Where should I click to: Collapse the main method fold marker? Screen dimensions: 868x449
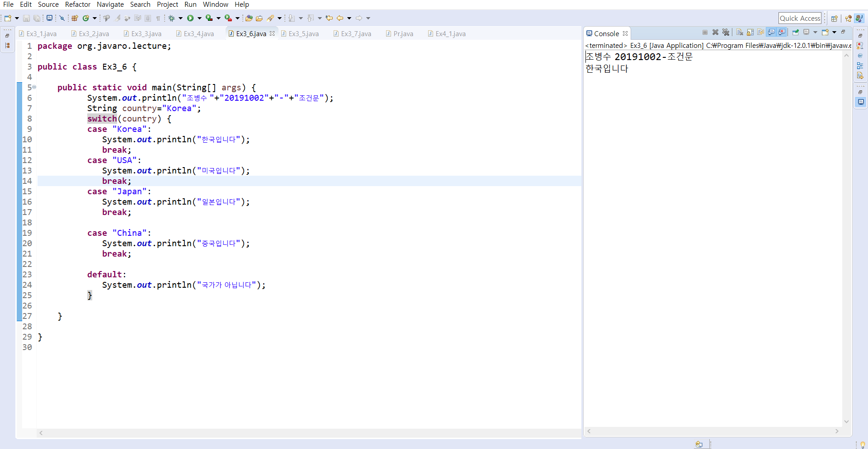[x=34, y=87]
